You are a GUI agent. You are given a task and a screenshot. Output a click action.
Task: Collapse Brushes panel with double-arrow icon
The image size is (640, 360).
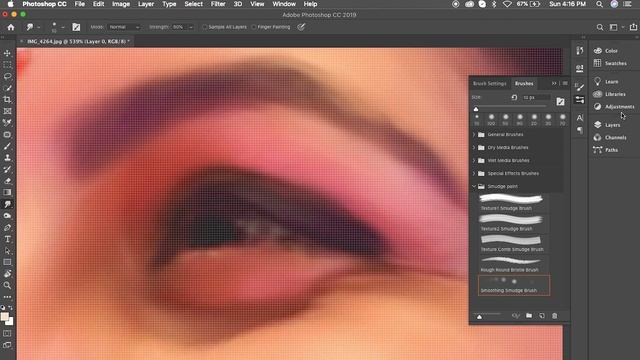(x=554, y=83)
